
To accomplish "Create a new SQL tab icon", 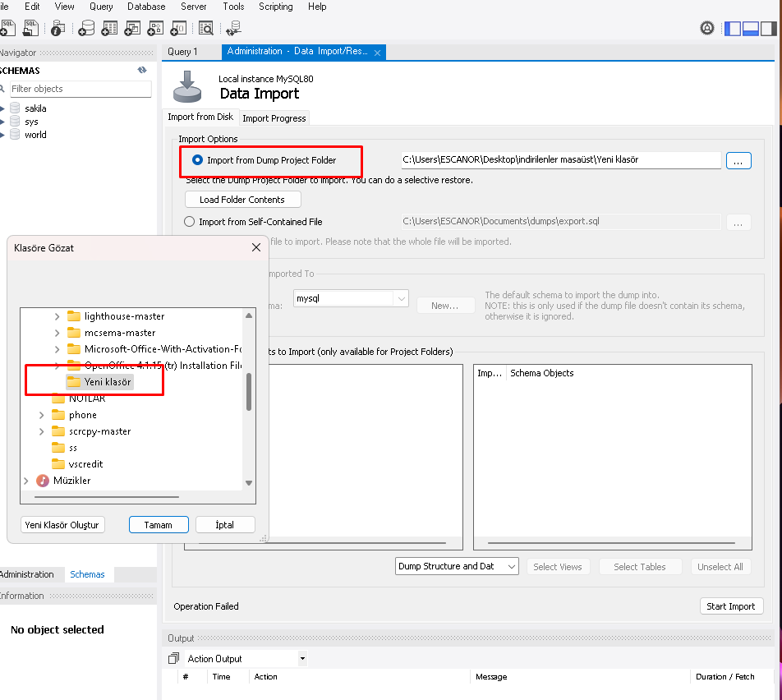I will tap(7, 28).
